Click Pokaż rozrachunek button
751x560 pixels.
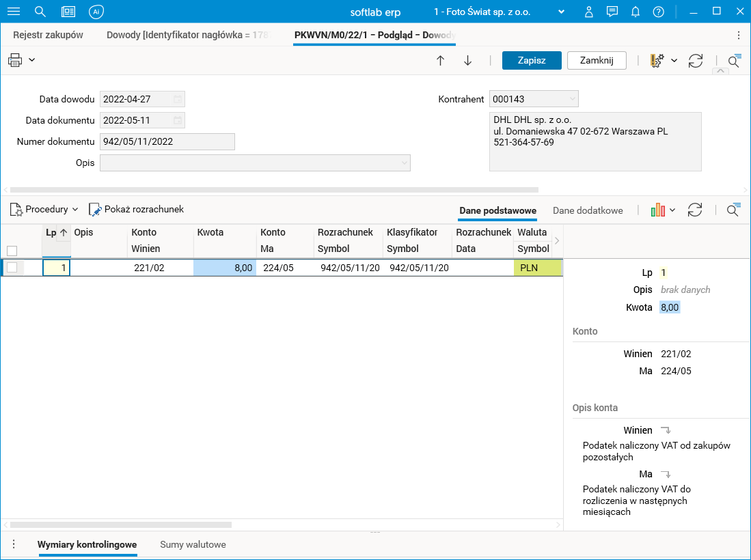[137, 210]
